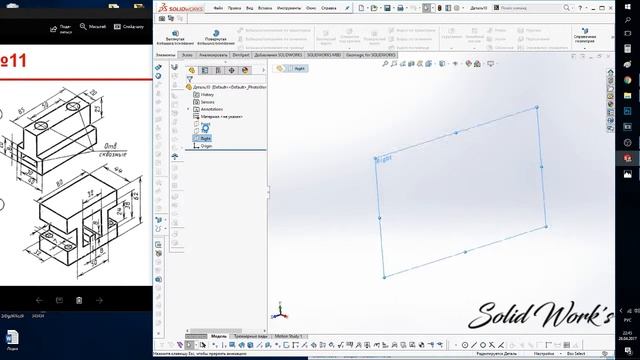Viewport: 640px width, 360px height.
Task: Go to next image arrow in photo viewer
Action: coord(99,300)
